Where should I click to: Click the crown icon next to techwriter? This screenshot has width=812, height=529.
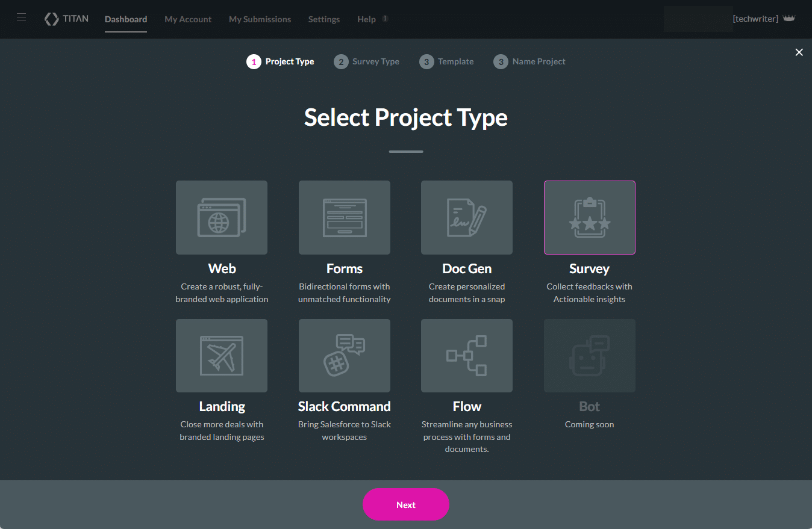click(x=789, y=18)
